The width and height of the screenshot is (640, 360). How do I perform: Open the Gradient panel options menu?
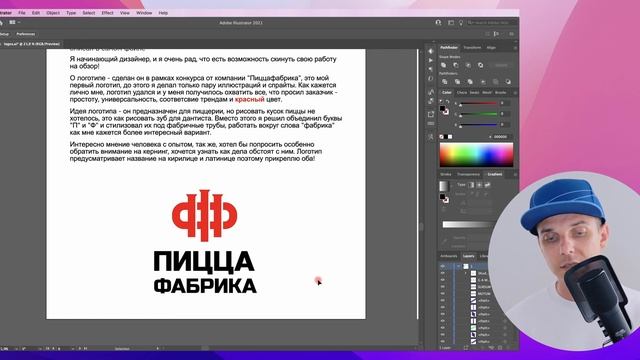[515, 174]
